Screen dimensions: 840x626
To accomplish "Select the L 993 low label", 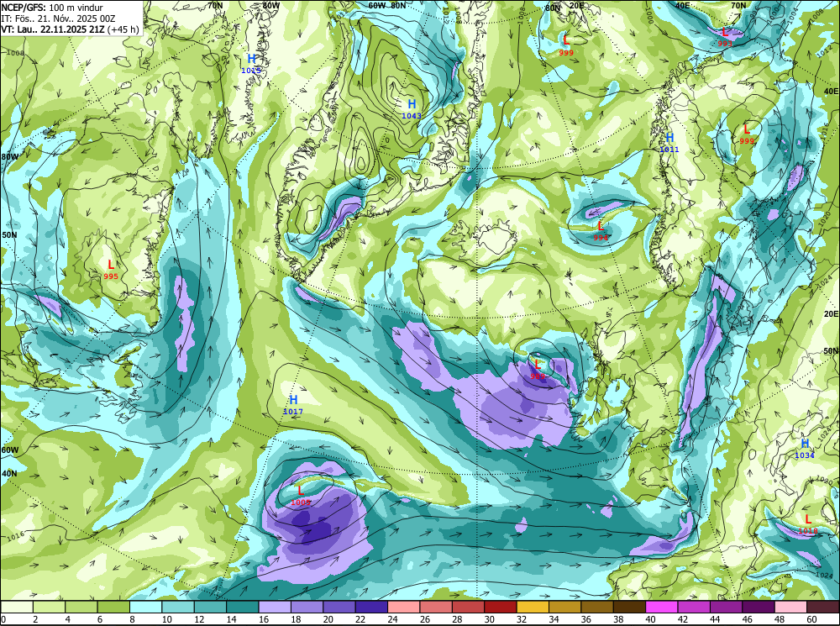I will tap(725, 37).
